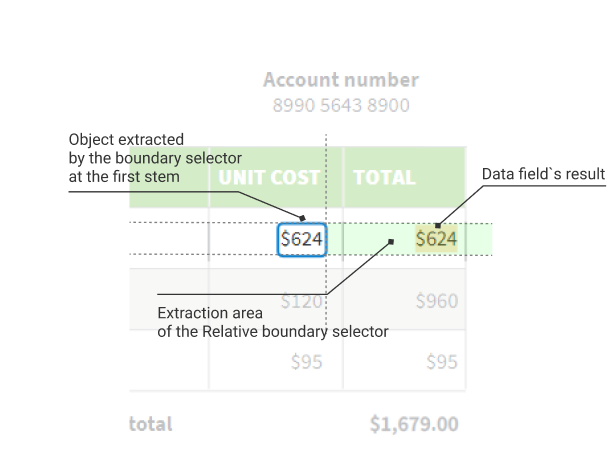Select the account number 8990 5643 8900
The image size is (615, 451).
(x=340, y=105)
